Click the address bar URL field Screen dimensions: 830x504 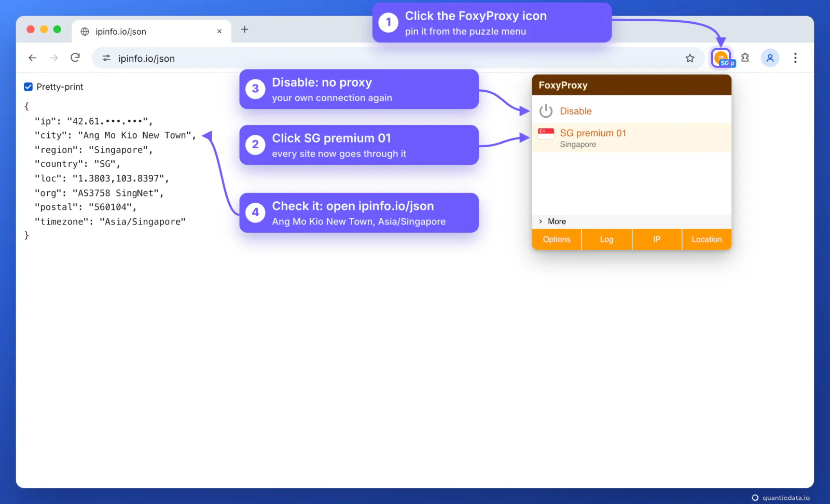pyautogui.click(x=398, y=58)
